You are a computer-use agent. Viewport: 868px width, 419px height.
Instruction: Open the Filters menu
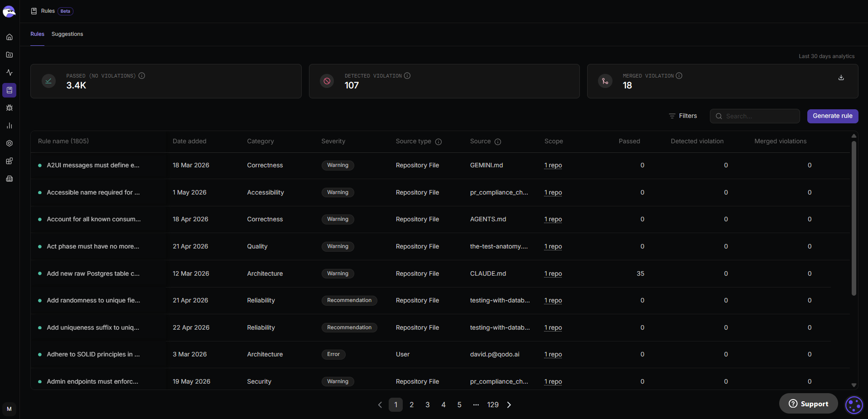click(x=683, y=116)
